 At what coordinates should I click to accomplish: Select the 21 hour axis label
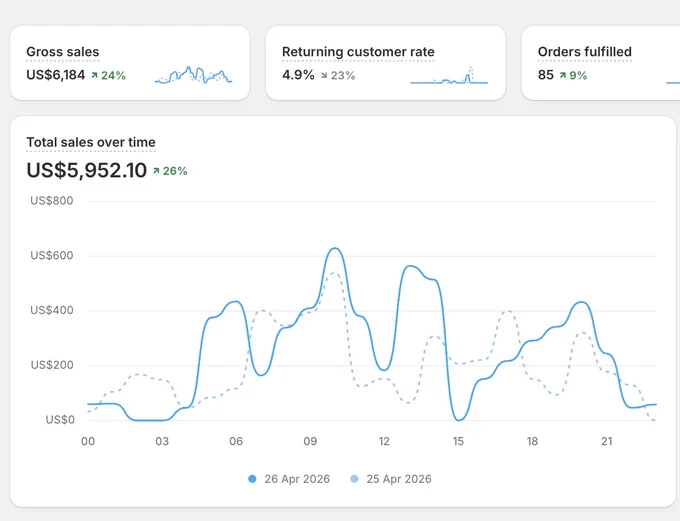coord(606,441)
